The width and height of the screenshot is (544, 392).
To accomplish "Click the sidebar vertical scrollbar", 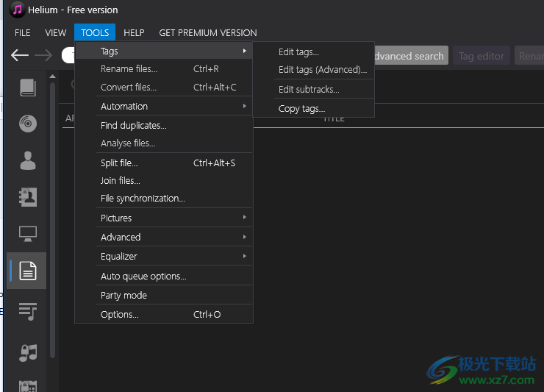I will 53,221.
